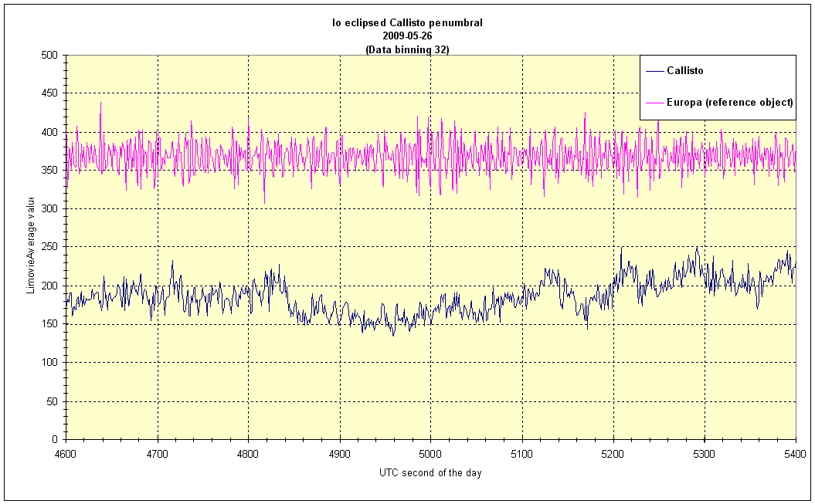This screenshot has height=504, width=815.
Task: Select the Callisto legend entry
Action: click(674, 70)
